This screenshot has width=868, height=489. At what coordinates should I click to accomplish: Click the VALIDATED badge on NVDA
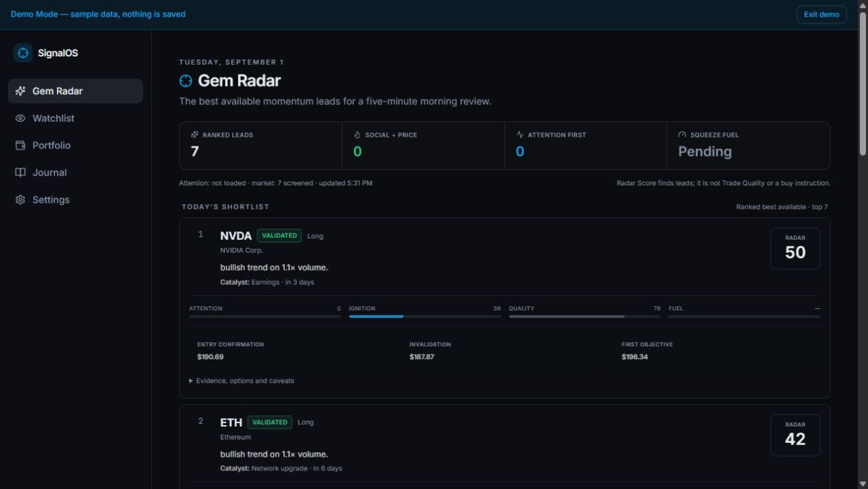pyautogui.click(x=279, y=236)
